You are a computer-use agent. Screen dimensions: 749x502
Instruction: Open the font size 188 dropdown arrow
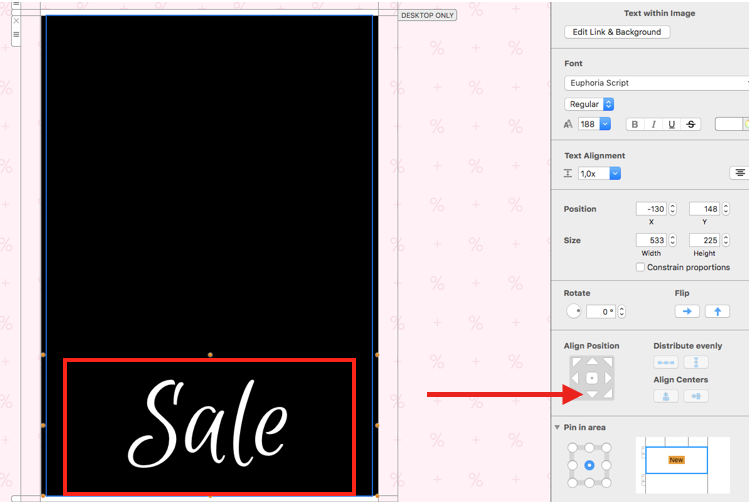(605, 124)
